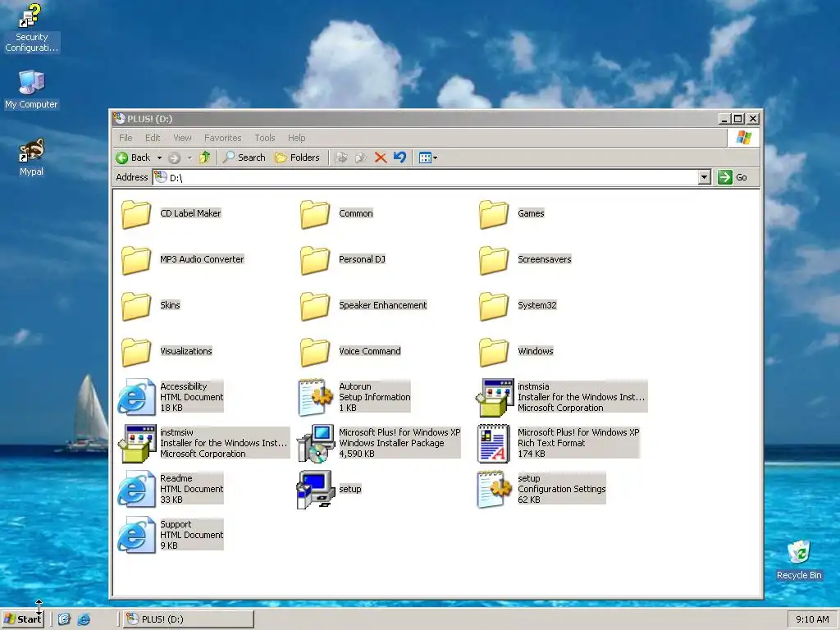Click the Voice Command folder name
This screenshot has height=630, width=840.
tap(370, 351)
